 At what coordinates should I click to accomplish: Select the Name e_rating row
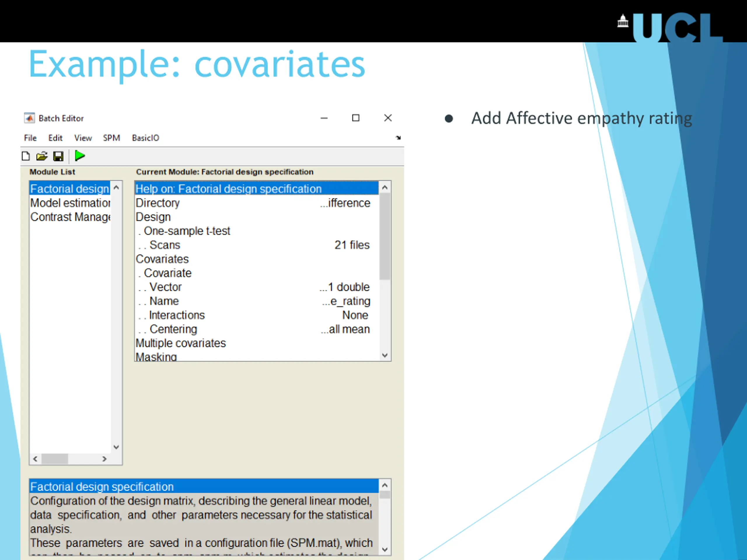(257, 301)
